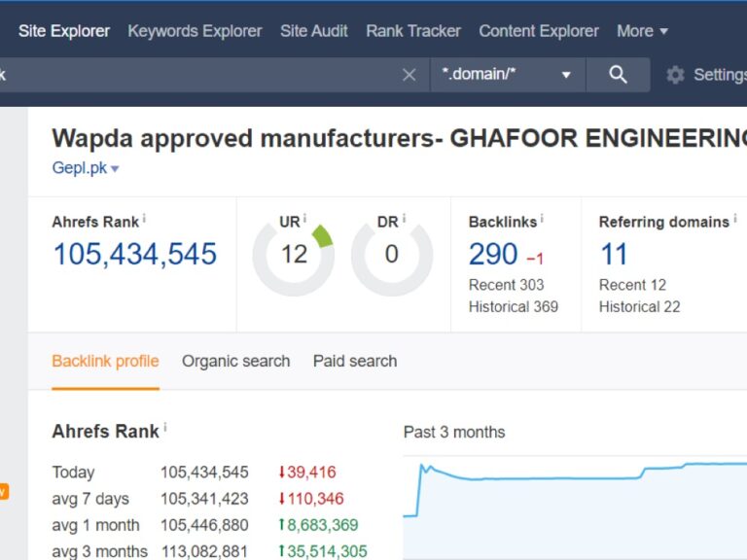This screenshot has width=747, height=560.
Task: Open Referring domains count 11
Action: point(614,254)
